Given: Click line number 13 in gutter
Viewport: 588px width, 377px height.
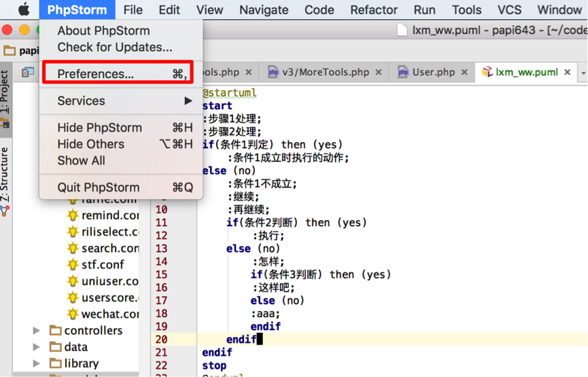Looking at the screenshot, I should tap(161, 249).
